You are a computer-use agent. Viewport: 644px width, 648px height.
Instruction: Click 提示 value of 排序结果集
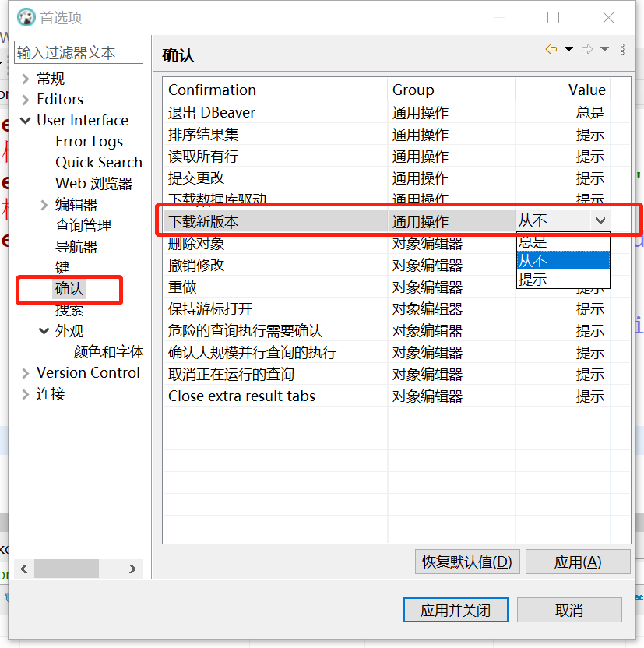click(x=590, y=134)
